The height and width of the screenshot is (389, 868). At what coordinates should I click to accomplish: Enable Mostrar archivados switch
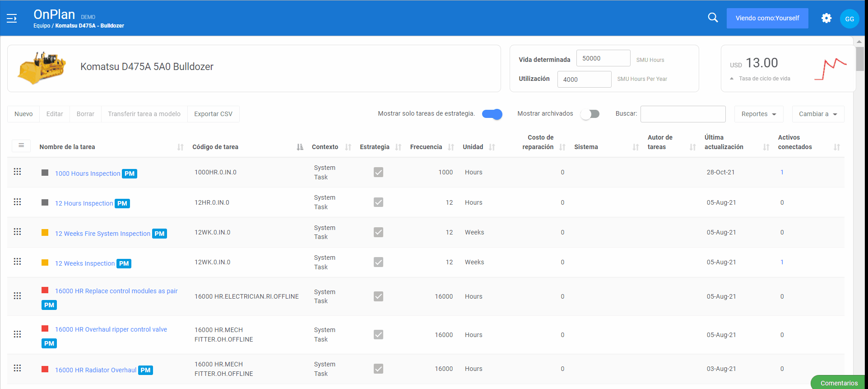[x=590, y=114]
